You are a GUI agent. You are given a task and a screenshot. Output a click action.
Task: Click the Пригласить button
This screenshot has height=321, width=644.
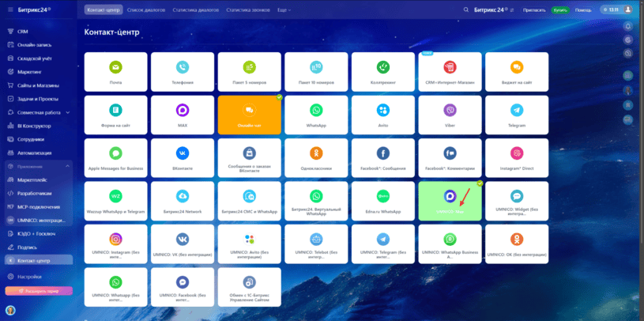(533, 9)
